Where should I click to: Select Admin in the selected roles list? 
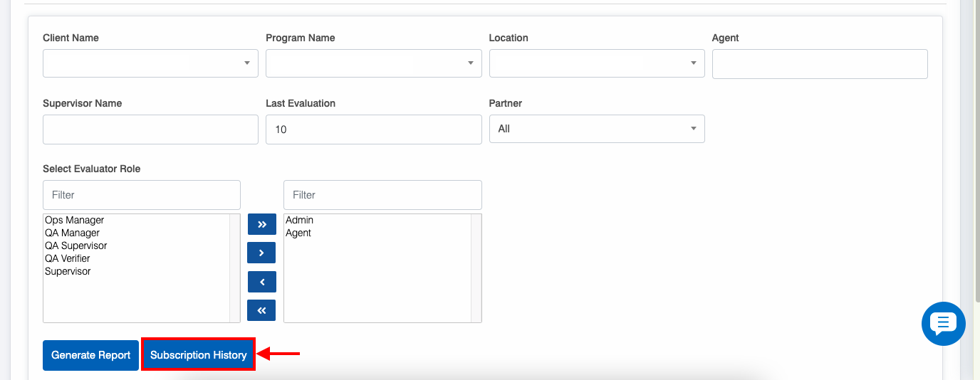pos(300,221)
